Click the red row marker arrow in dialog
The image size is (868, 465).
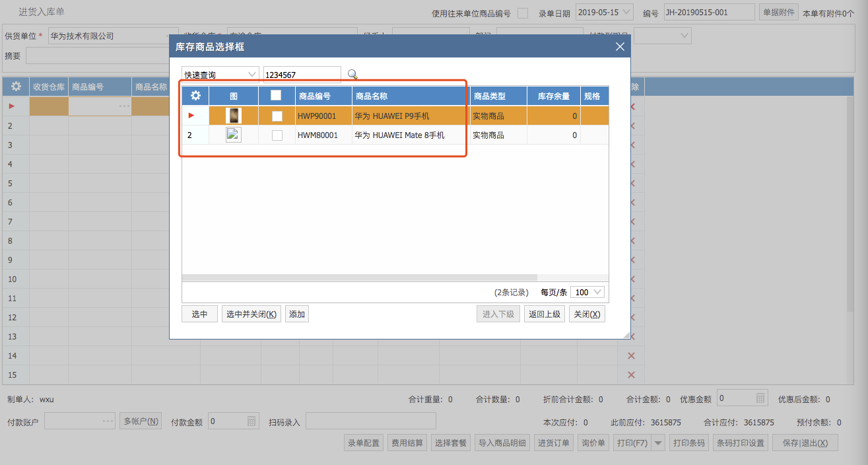click(x=192, y=116)
